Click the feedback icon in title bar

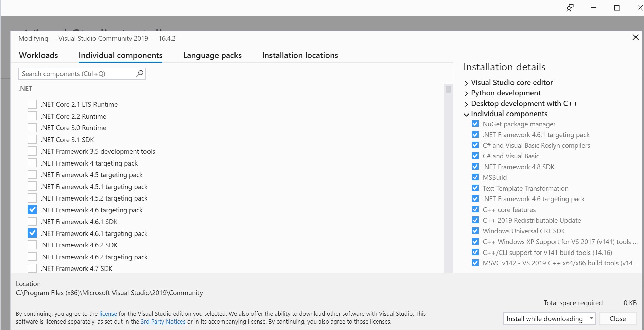[x=570, y=8]
